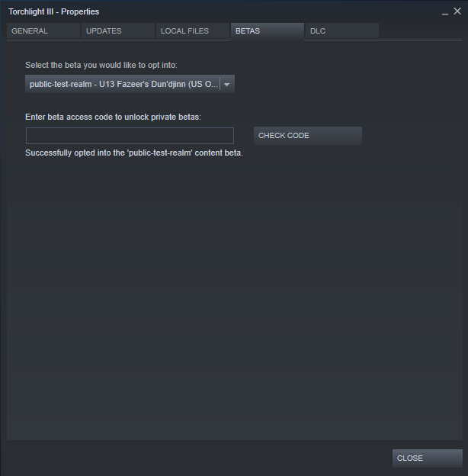The height and width of the screenshot is (476, 468).
Task: Click the 'Successfully opted into' status message
Action: 134,153
